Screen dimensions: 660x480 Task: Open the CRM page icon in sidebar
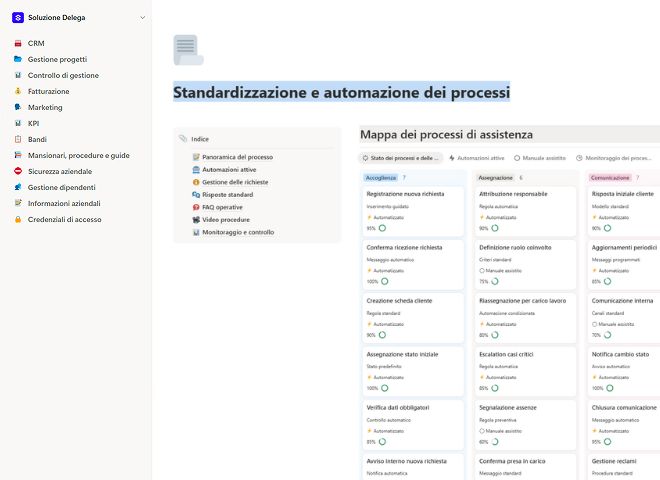[18, 43]
